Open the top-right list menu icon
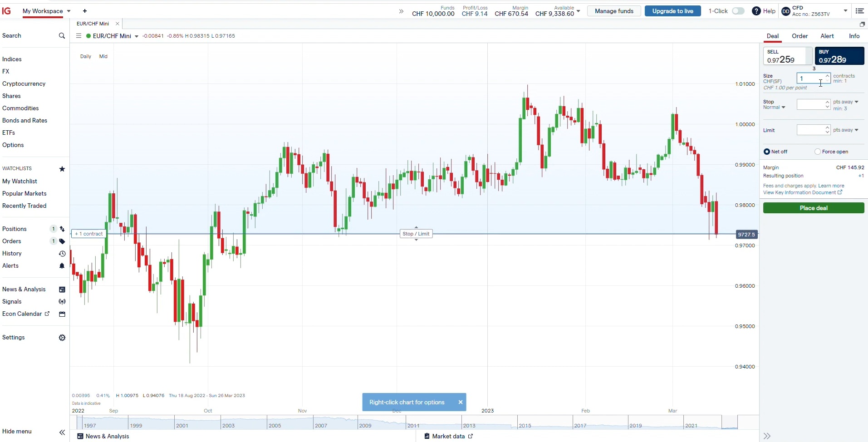This screenshot has height=442, width=868. point(860,11)
